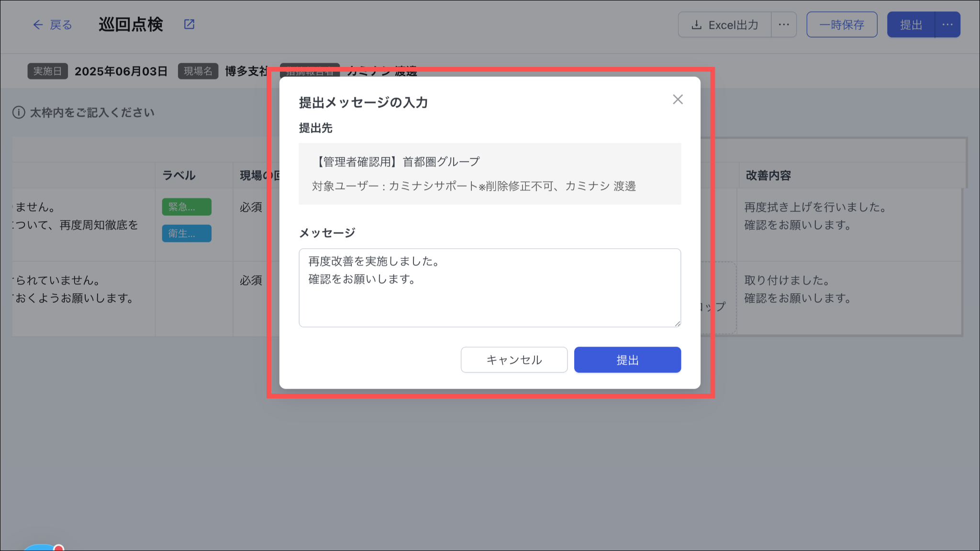Image resolution: width=980 pixels, height=551 pixels.
Task: Click the header 提出 button
Action: (911, 25)
